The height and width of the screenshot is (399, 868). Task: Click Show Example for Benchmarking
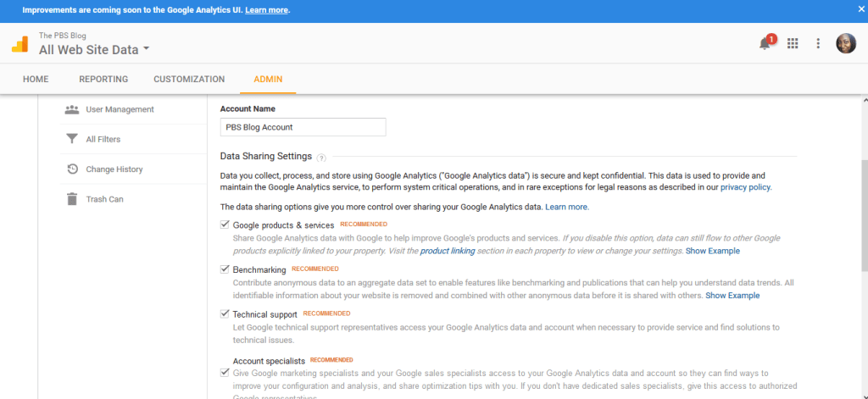(x=732, y=296)
